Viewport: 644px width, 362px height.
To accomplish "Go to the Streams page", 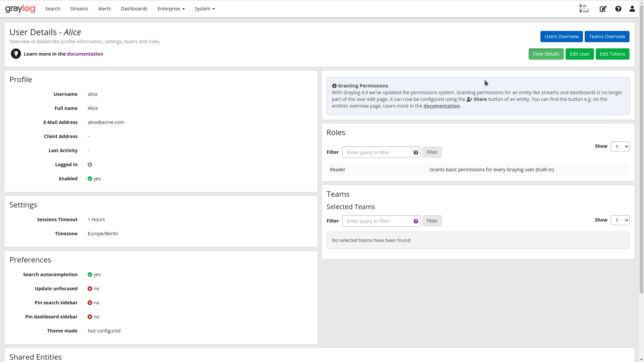I will (x=79, y=9).
